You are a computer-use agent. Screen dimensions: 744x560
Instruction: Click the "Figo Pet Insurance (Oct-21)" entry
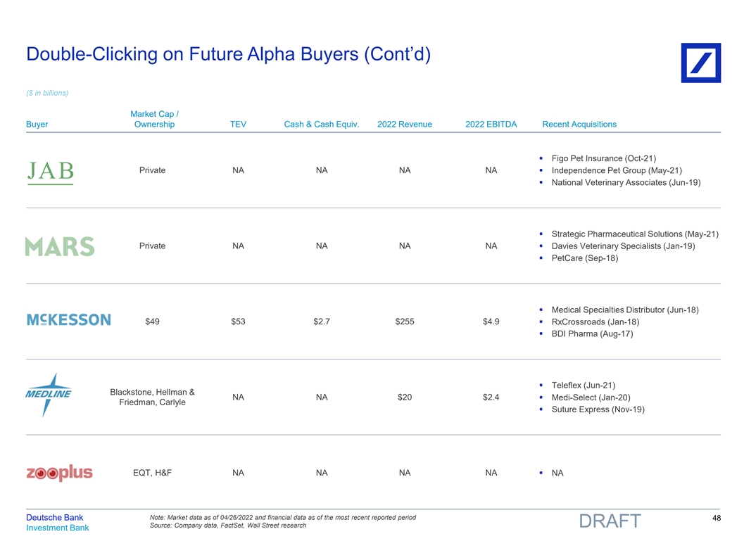click(604, 158)
